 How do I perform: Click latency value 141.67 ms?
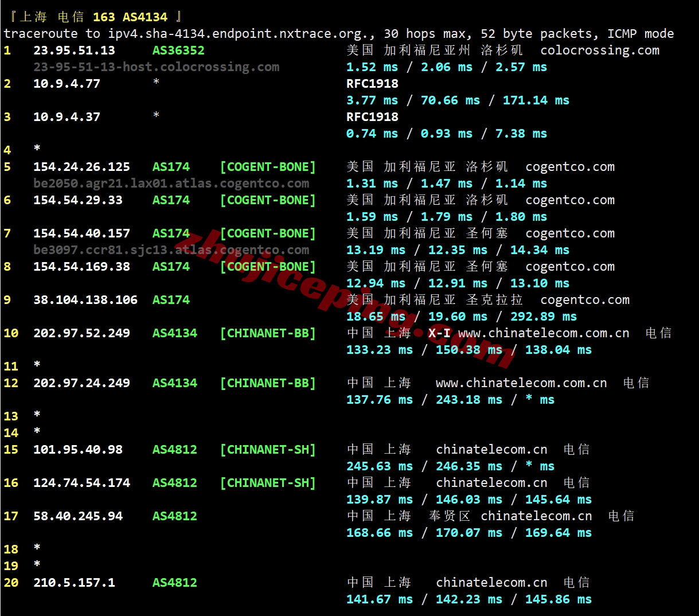(380, 599)
